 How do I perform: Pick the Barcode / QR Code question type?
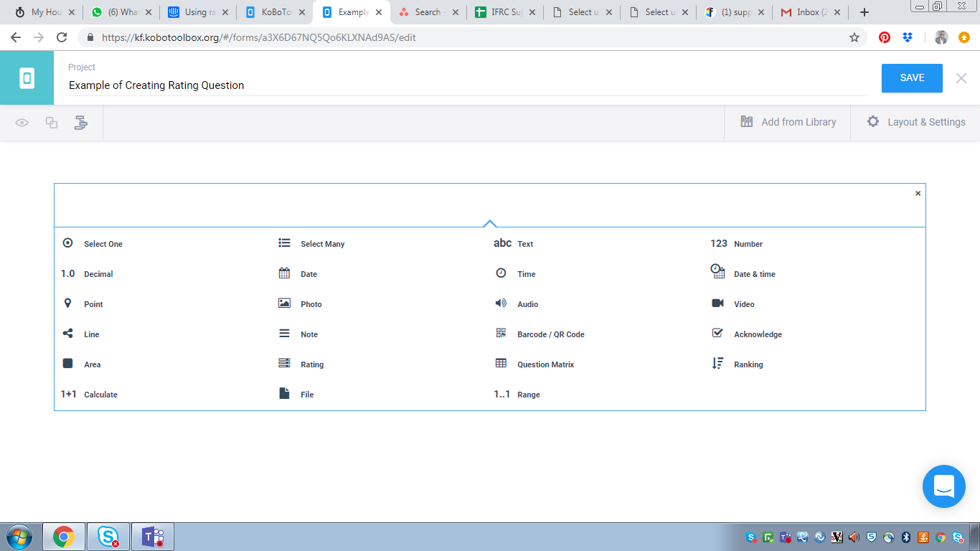[x=550, y=334]
